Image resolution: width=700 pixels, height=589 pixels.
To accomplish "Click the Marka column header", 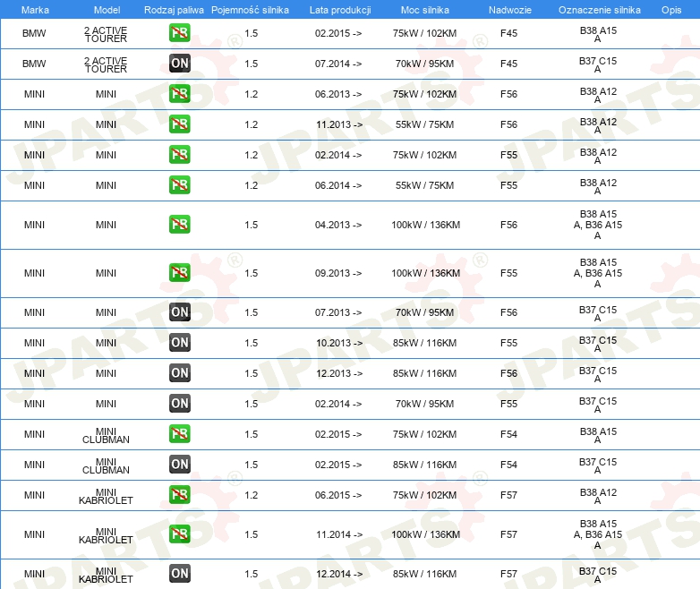I will [x=35, y=10].
